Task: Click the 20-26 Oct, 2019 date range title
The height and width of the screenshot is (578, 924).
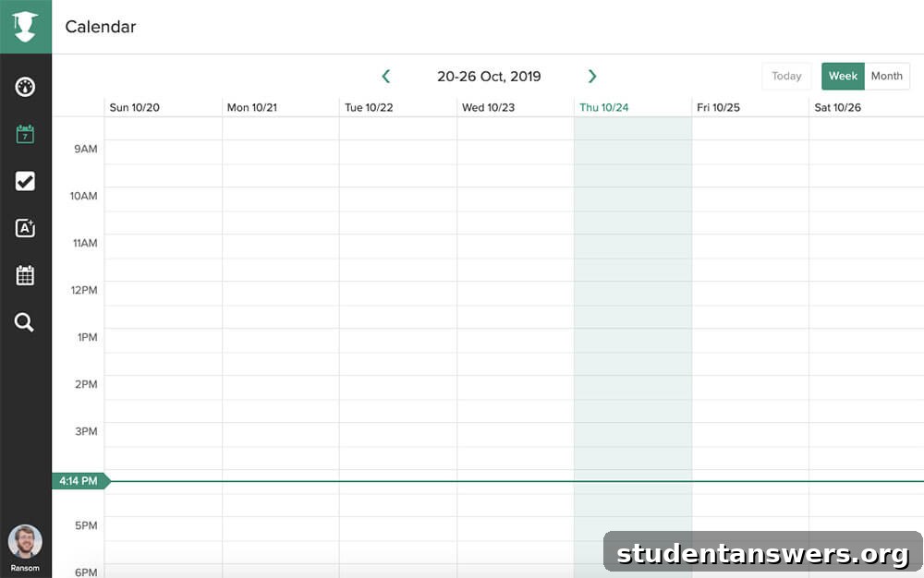Action: click(x=489, y=76)
